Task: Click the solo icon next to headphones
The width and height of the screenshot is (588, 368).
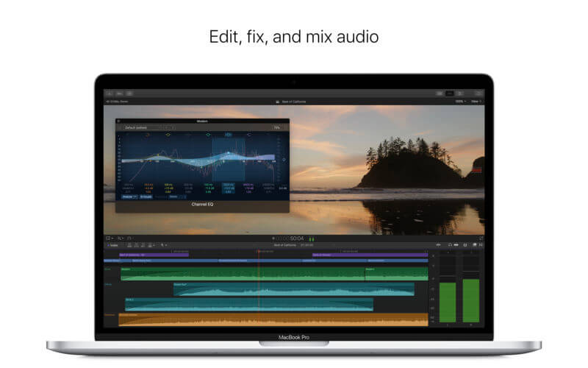Action: click(456, 245)
